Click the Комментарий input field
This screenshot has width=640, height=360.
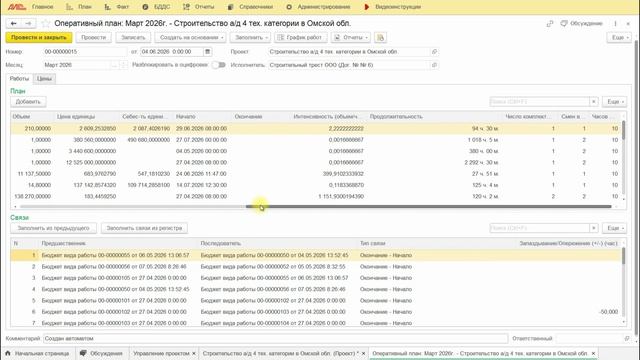pyautogui.click(x=275, y=338)
